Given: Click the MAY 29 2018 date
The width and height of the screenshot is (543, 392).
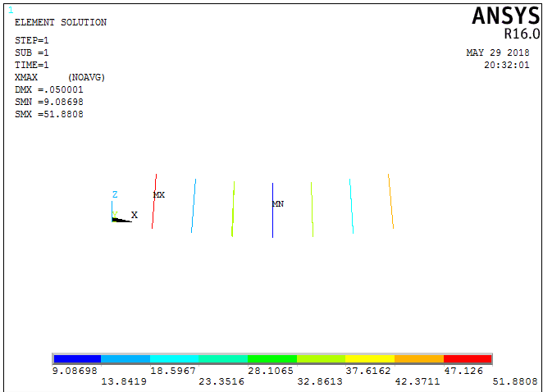Looking at the screenshot, I should pos(498,52).
